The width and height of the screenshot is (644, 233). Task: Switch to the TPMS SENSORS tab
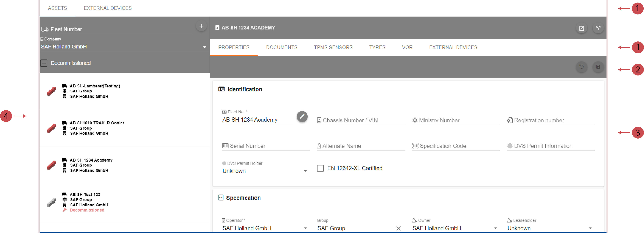(x=333, y=47)
